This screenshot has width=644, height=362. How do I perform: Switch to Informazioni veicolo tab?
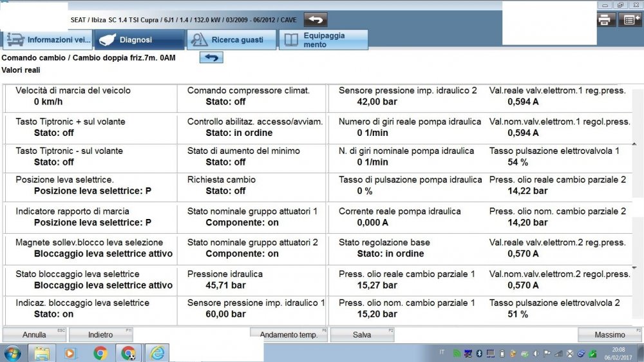(48, 40)
